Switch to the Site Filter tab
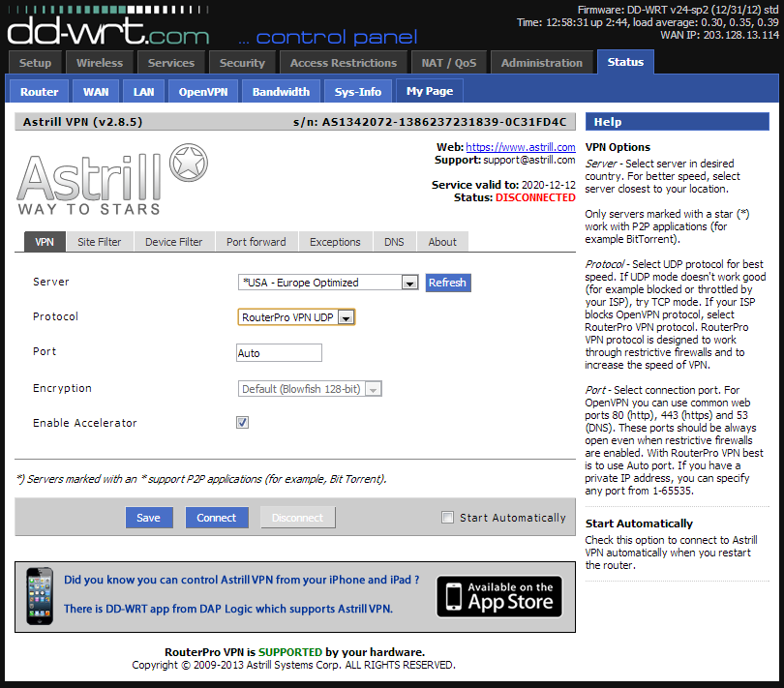The height and width of the screenshot is (688, 784). pos(100,242)
